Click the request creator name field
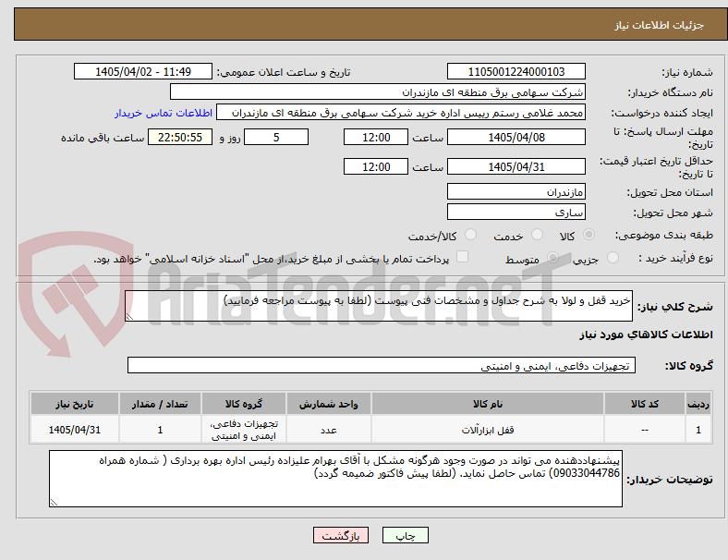 pyautogui.click(x=401, y=113)
